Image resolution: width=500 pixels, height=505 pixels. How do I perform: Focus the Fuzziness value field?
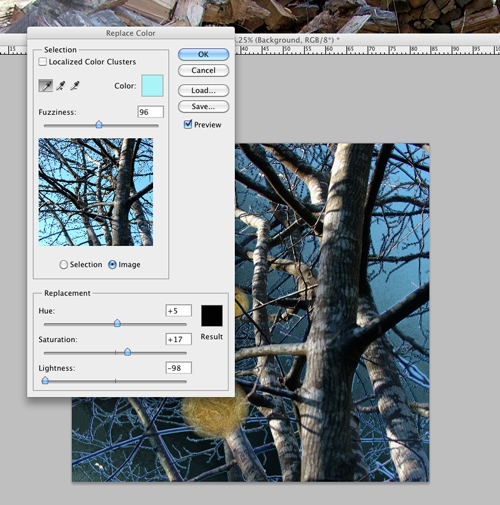click(150, 112)
